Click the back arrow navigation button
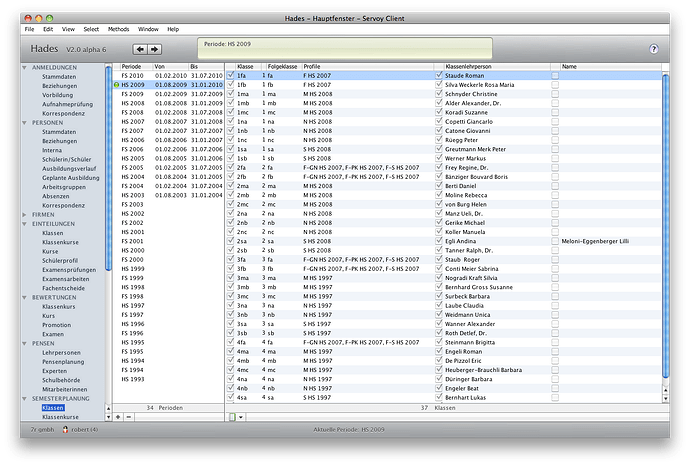 tap(140, 49)
